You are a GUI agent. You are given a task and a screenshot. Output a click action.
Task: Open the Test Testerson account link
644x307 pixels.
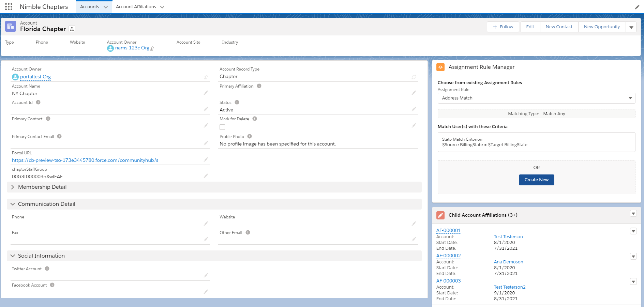508,237
